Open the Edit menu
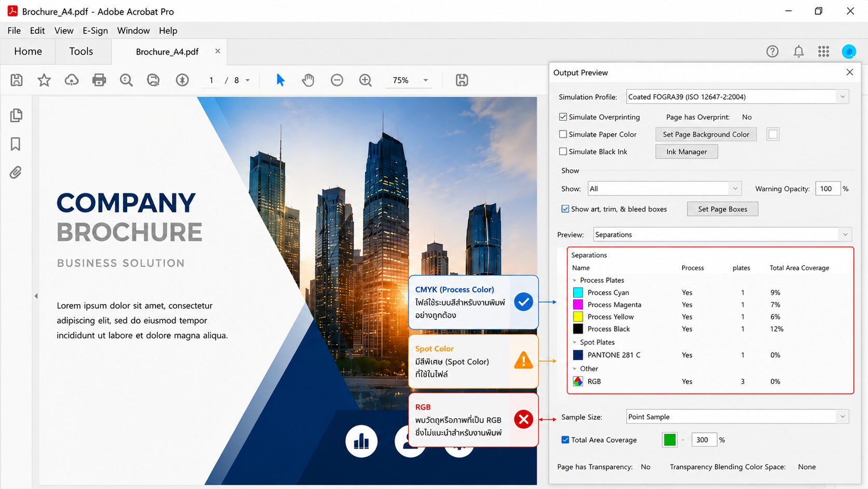This screenshot has width=868, height=489. (x=37, y=31)
